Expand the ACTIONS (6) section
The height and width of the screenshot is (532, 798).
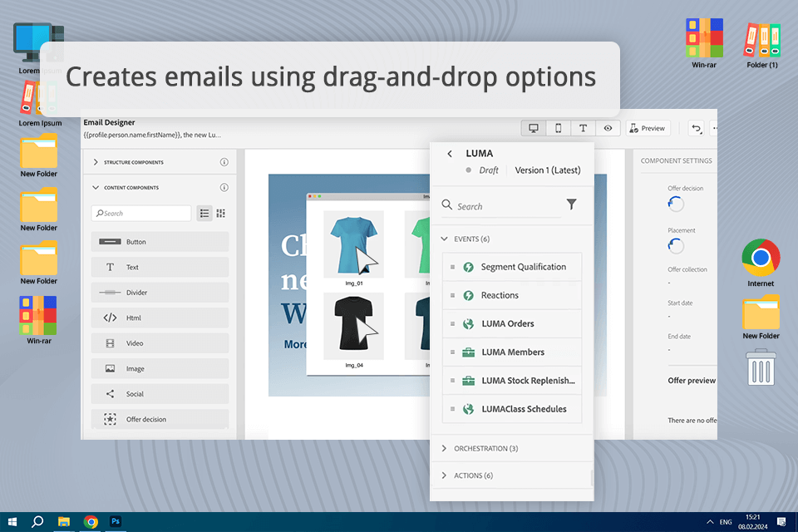point(444,475)
